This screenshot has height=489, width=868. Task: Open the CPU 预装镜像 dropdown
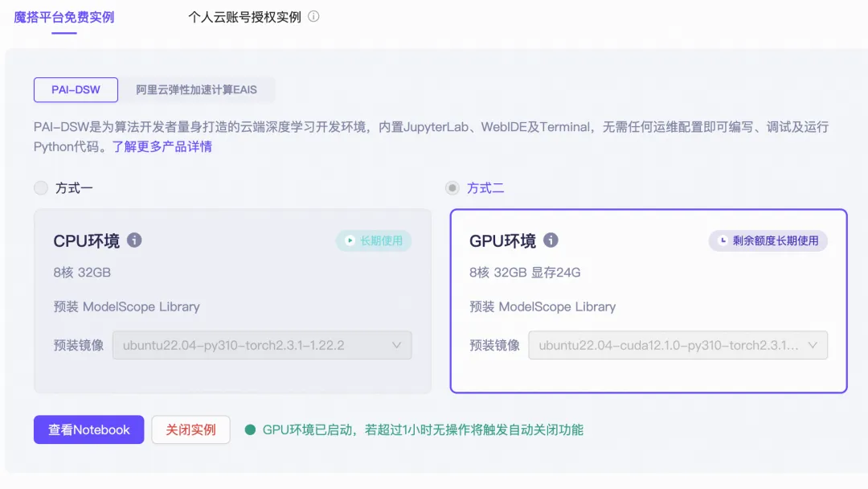click(x=262, y=345)
